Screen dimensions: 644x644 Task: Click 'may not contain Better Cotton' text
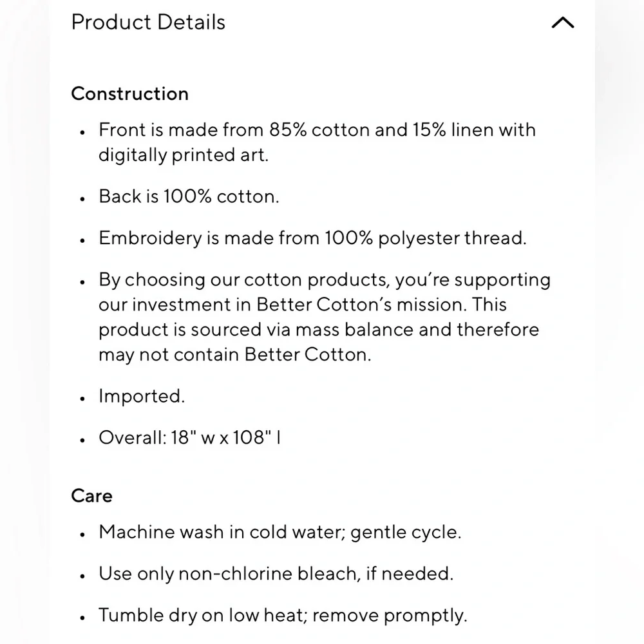(x=235, y=355)
